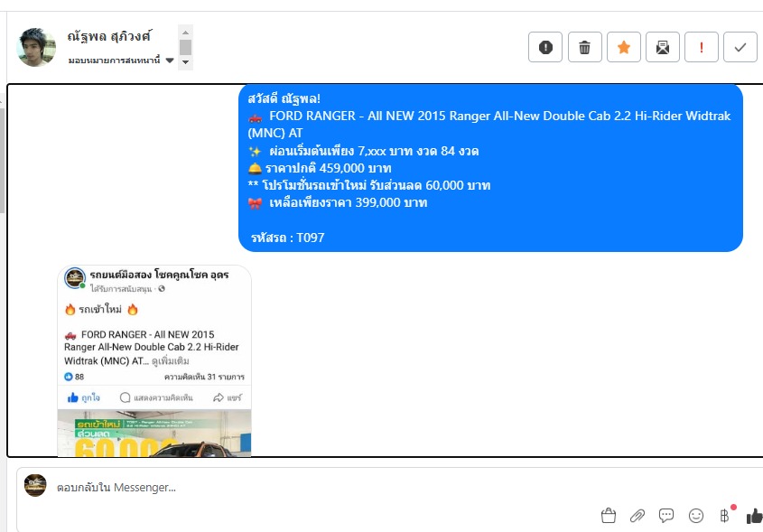Open the car promotion image thumbnail
Image resolution: width=763 pixels, height=532 pixels.
click(154, 433)
